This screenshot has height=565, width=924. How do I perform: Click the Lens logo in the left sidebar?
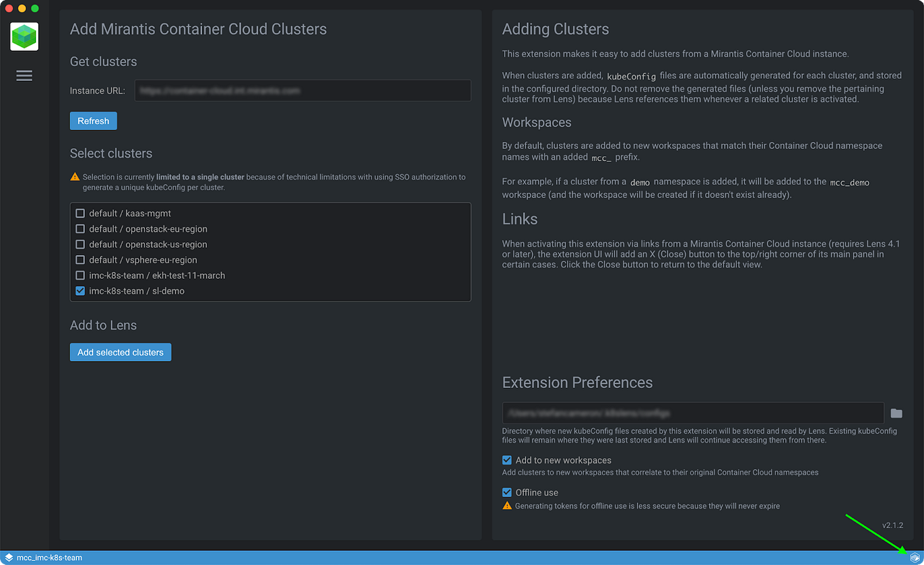[x=24, y=36]
